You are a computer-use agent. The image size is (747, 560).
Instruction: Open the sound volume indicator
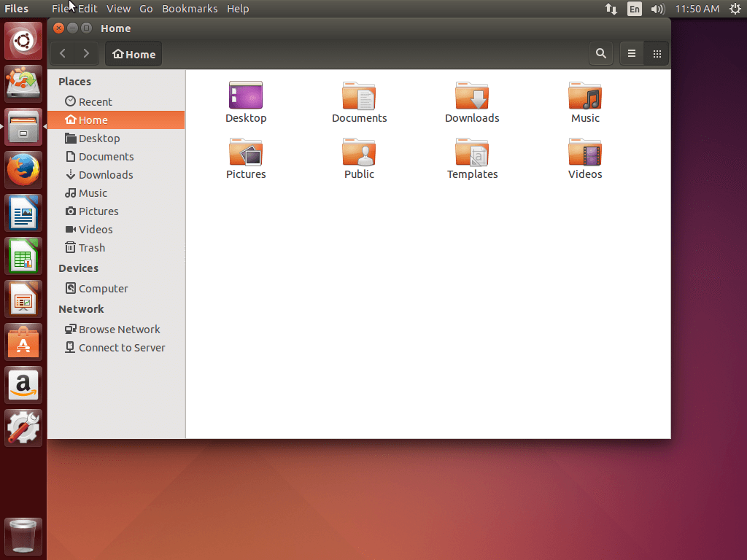pos(657,9)
